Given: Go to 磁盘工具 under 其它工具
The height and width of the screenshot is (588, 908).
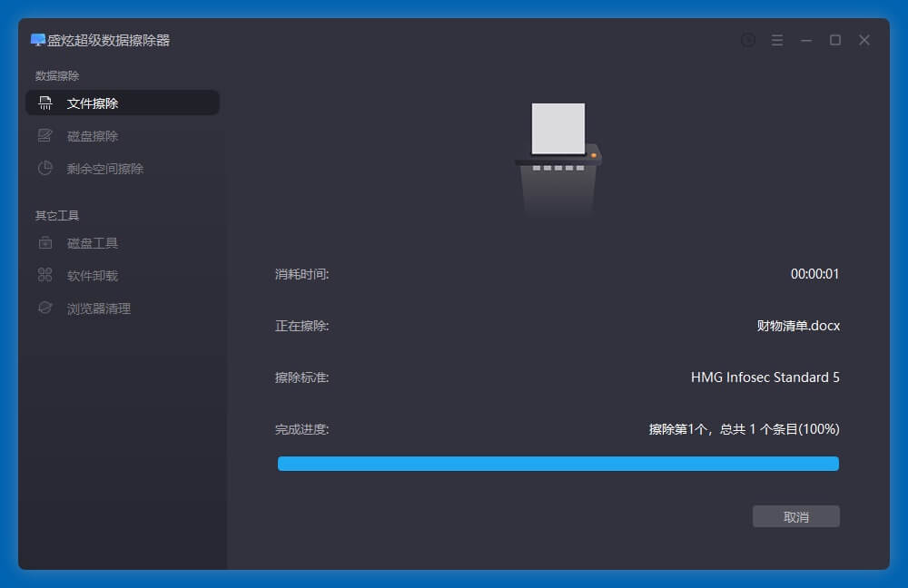Looking at the screenshot, I should [x=93, y=243].
